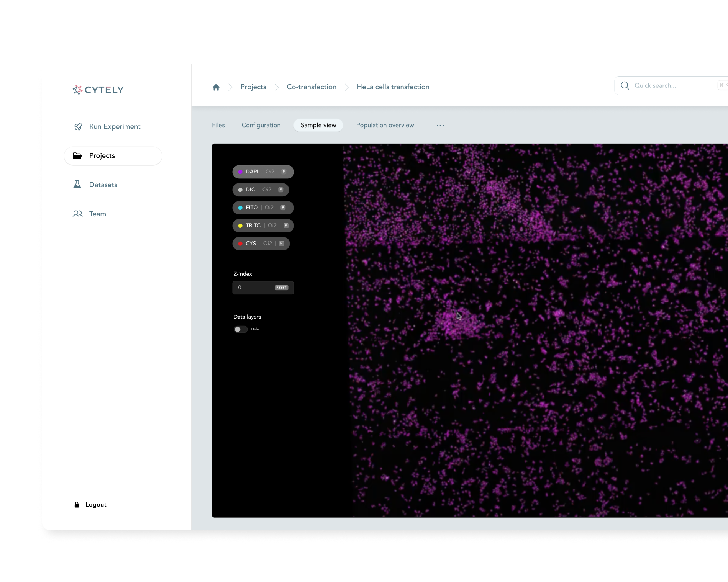Image resolution: width=728 pixels, height=582 pixels.
Task: Click the Cytely logo
Action: pyautogui.click(x=98, y=90)
